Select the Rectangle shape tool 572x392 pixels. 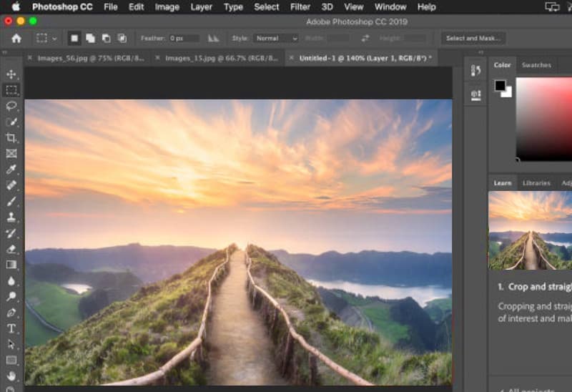click(x=11, y=361)
